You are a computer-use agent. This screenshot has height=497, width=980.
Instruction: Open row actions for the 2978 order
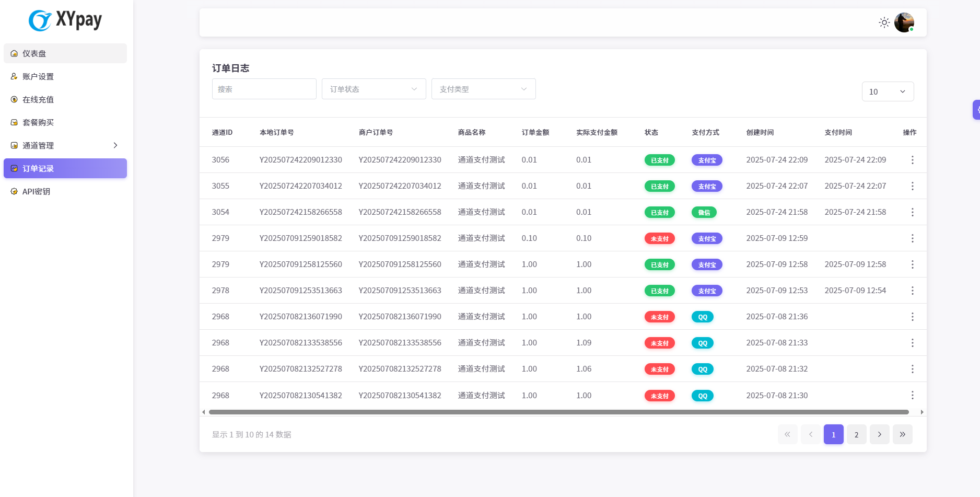click(x=912, y=291)
